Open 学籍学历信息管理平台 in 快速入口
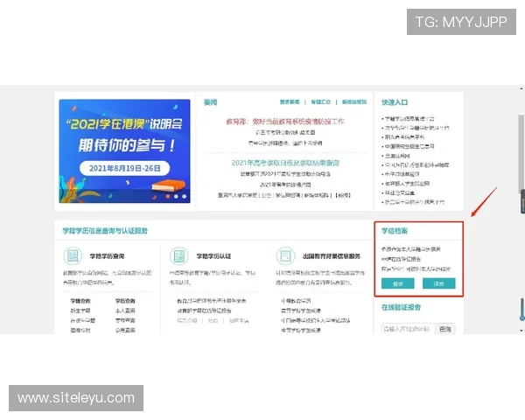Viewport: 525px width, 420px height. [x=409, y=119]
